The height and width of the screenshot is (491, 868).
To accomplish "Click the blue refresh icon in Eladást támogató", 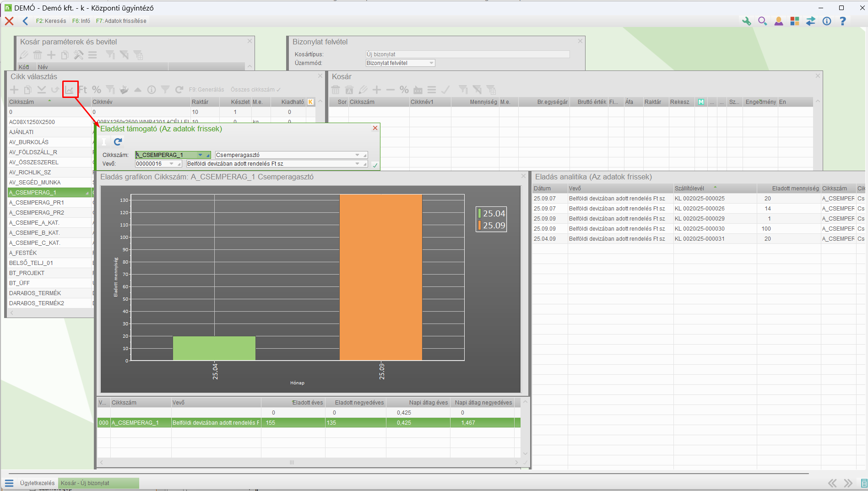I will click(x=118, y=142).
